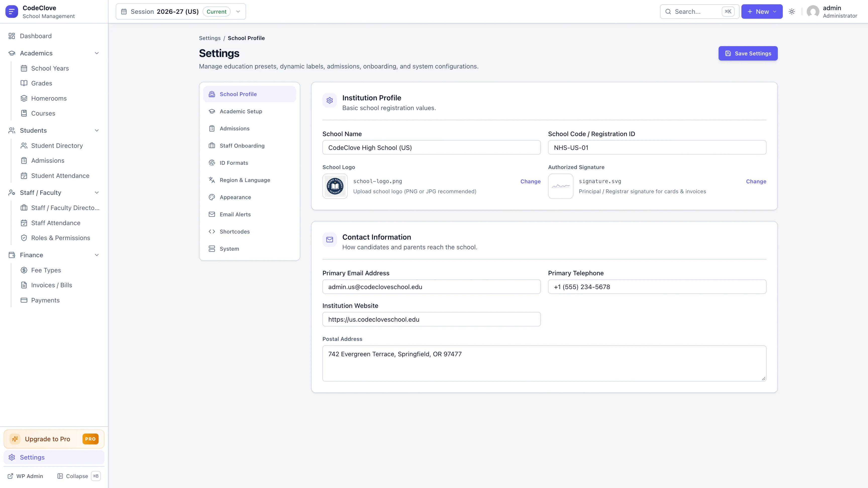The image size is (868, 488).
Task: Click Change next to school-logo.png
Action: click(x=530, y=181)
